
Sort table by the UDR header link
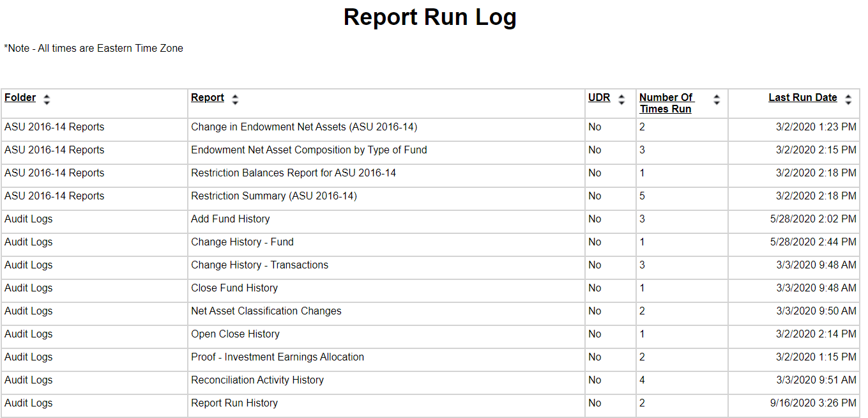599,98
